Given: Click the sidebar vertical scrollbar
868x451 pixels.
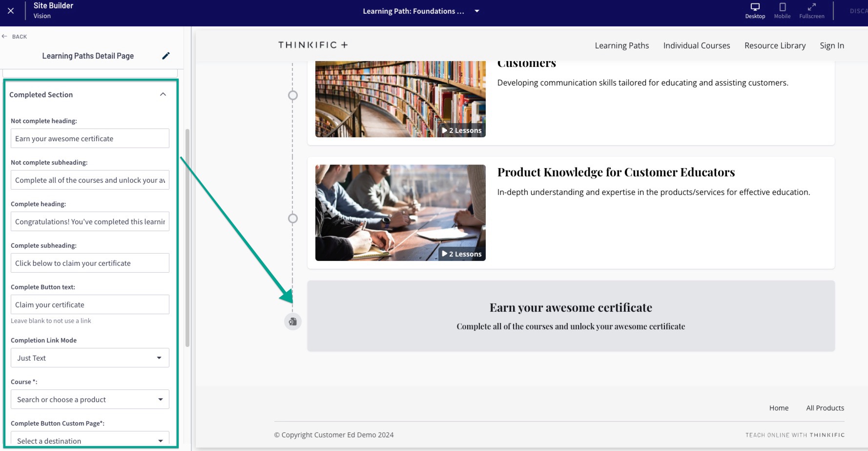Looking at the screenshot, I should (187, 238).
